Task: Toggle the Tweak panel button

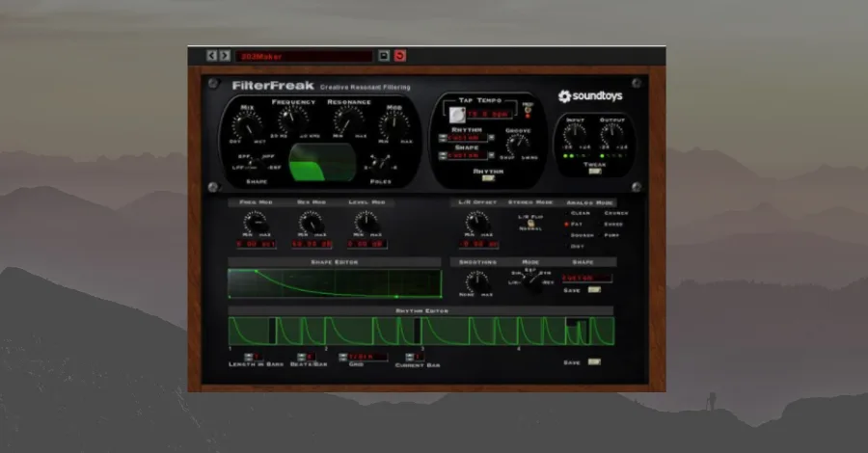Action: click(594, 172)
